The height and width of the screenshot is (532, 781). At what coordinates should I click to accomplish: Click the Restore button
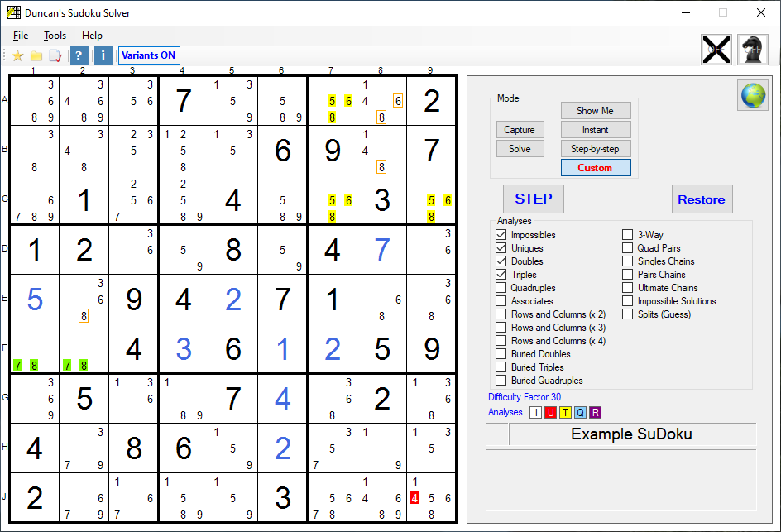(x=702, y=199)
